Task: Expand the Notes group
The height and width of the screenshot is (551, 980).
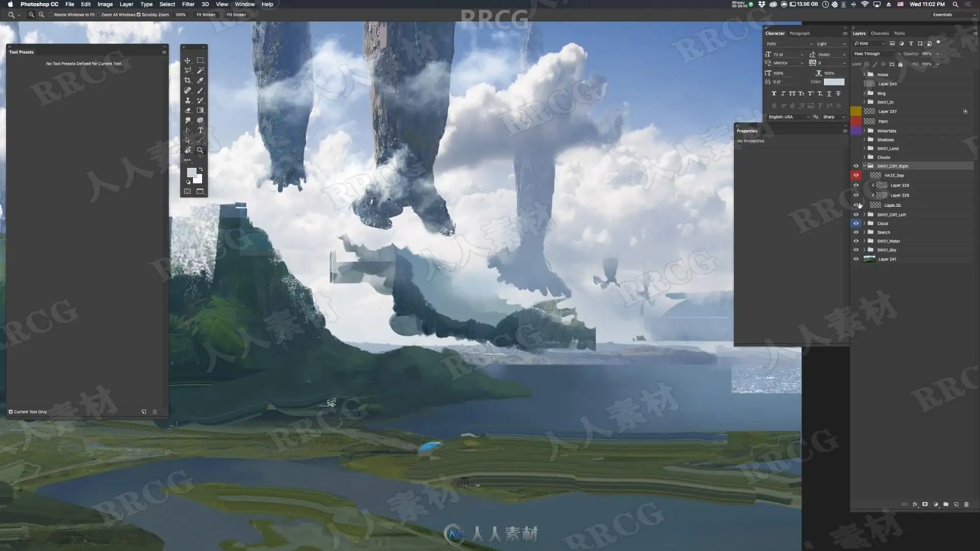Action: [x=864, y=74]
